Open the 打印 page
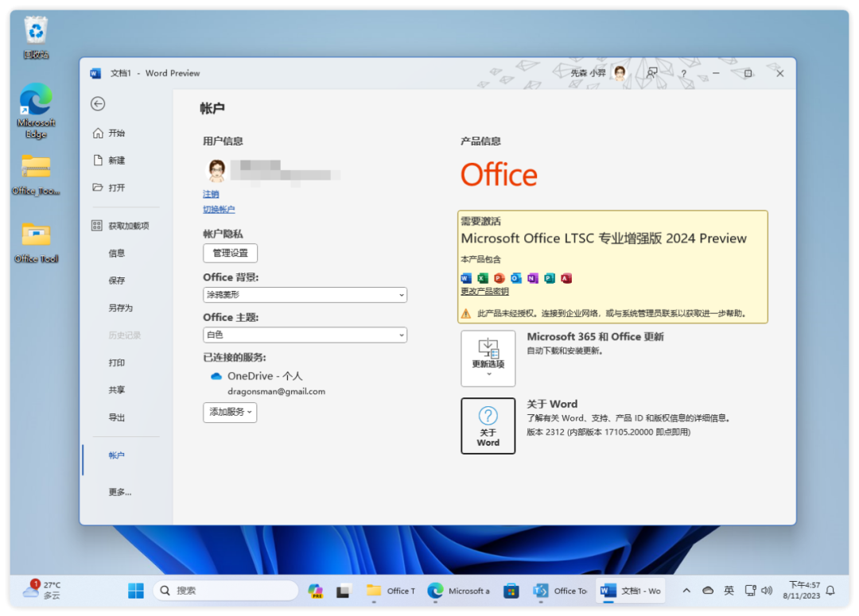This screenshot has height=616, width=859. 117,362
